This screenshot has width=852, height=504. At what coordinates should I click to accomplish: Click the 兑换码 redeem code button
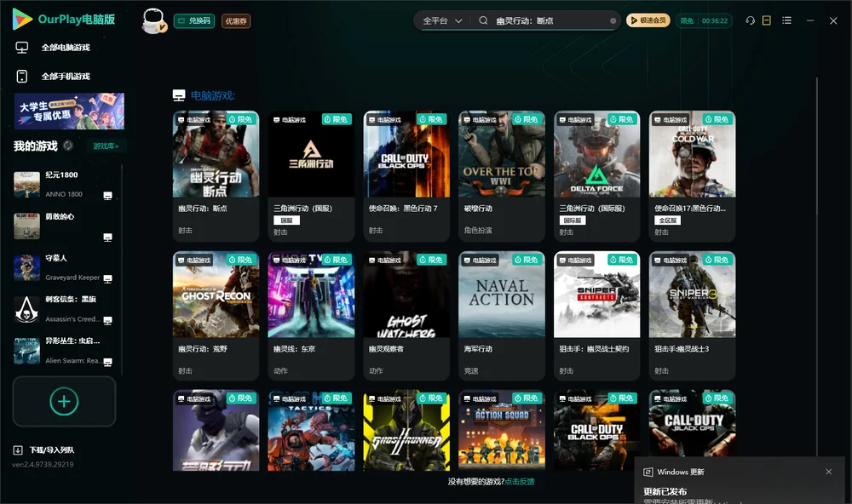[194, 21]
